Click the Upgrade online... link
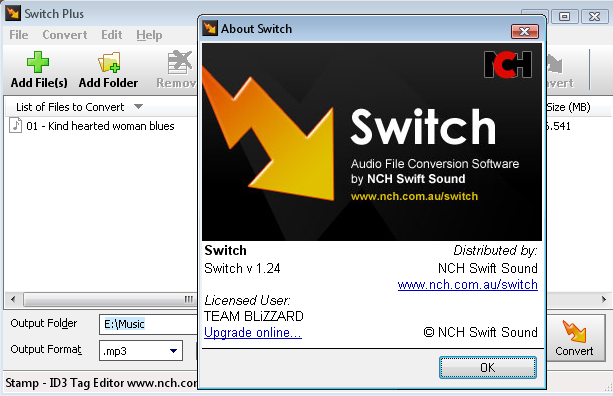Image resolution: width=613 pixels, height=396 pixels. tap(253, 332)
